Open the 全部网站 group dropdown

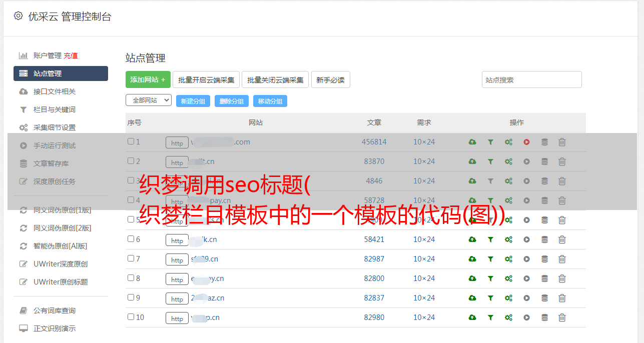point(149,100)
